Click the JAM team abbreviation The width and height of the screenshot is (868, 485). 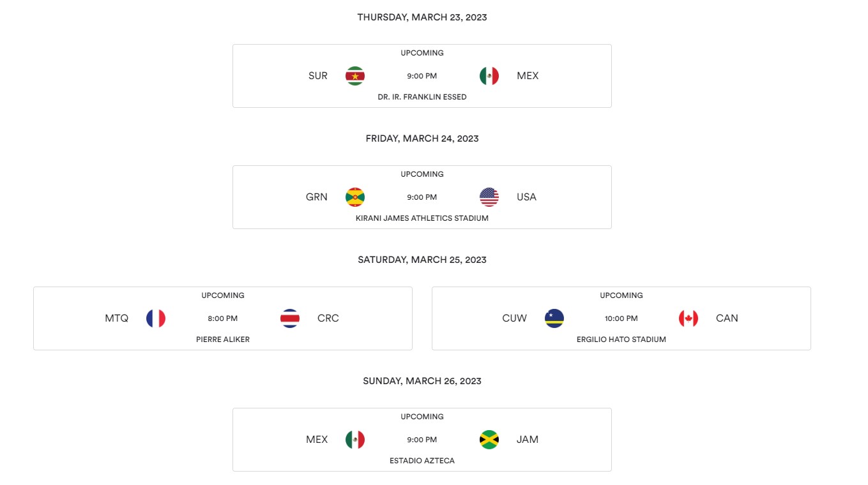point(528,440)
